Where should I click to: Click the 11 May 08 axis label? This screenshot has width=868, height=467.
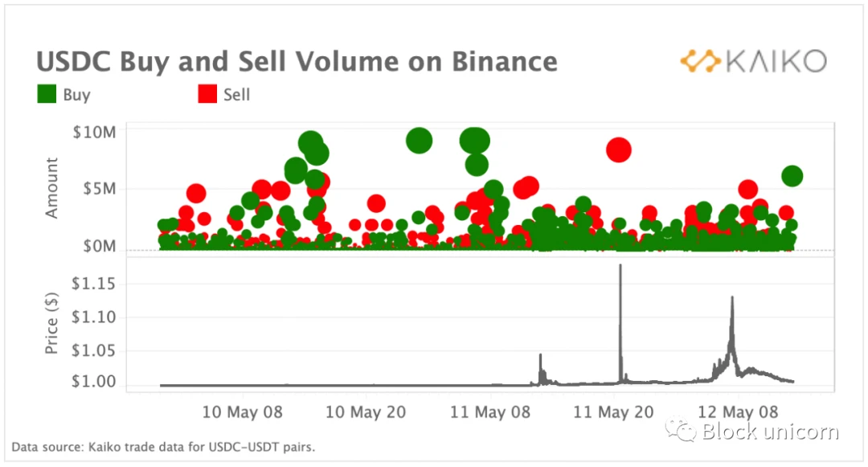click(490, 412)
